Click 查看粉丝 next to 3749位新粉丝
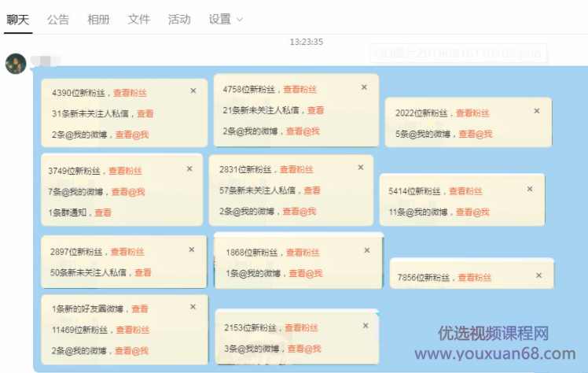 125,171
